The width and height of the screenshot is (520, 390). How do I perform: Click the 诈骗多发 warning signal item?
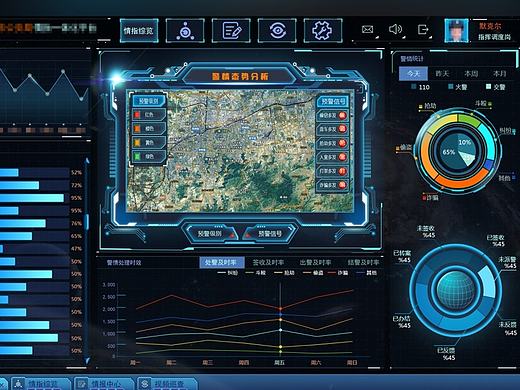(x=332, y=185)
